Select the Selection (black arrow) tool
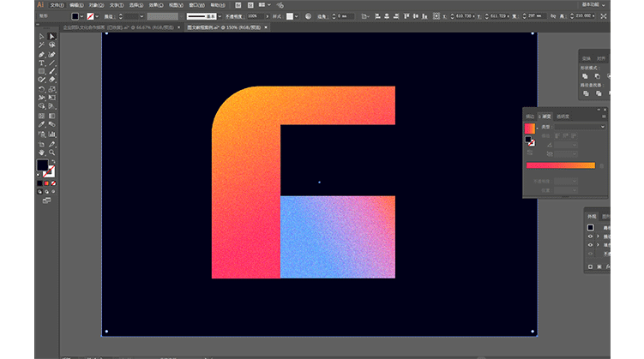The image size is (644, 359). click(41, 37)
